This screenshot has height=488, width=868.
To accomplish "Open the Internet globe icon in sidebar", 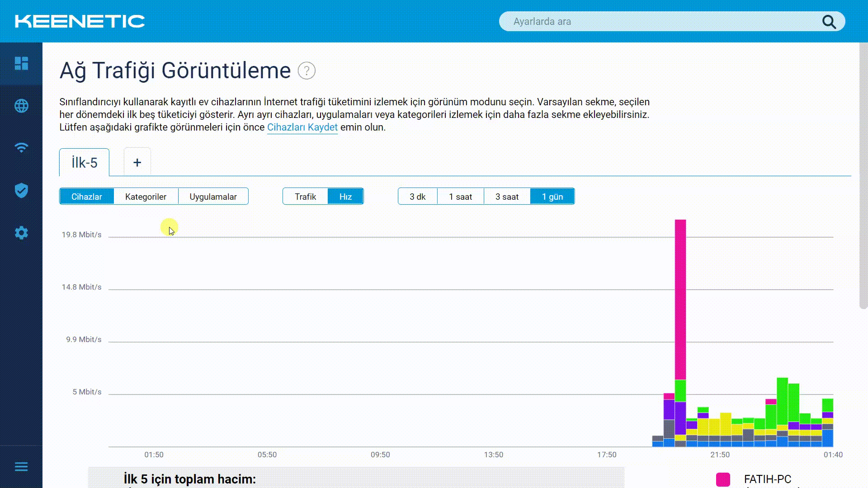I will point(21,106).
